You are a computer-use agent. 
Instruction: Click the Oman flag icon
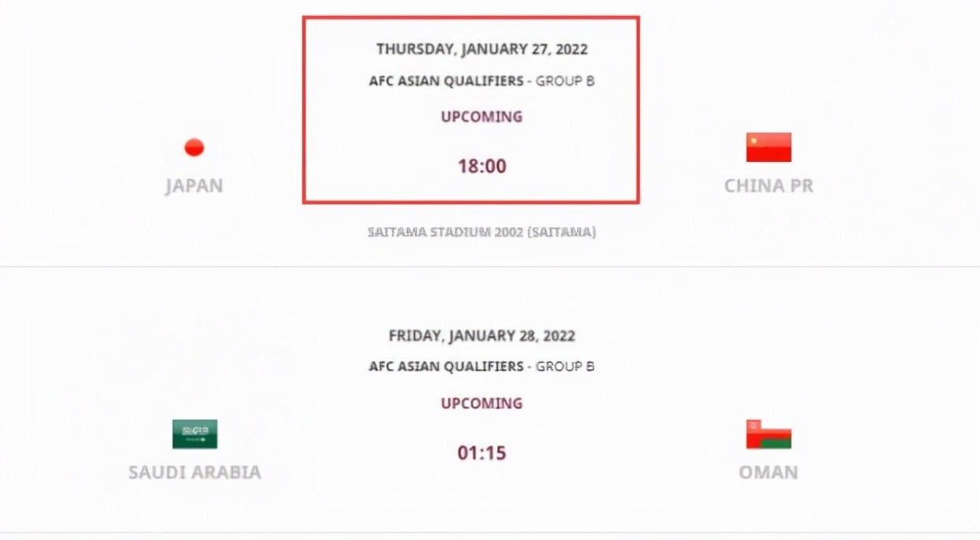click(x=769, y=434)
